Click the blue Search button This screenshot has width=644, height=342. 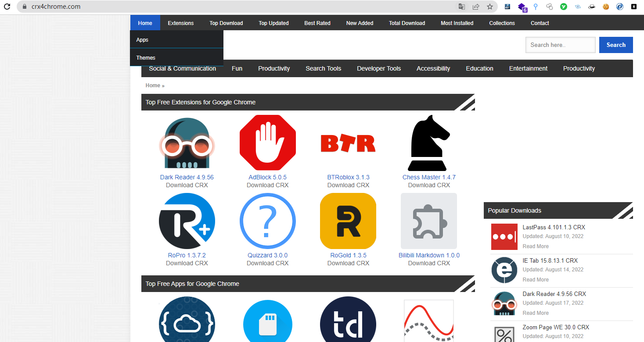616,45
